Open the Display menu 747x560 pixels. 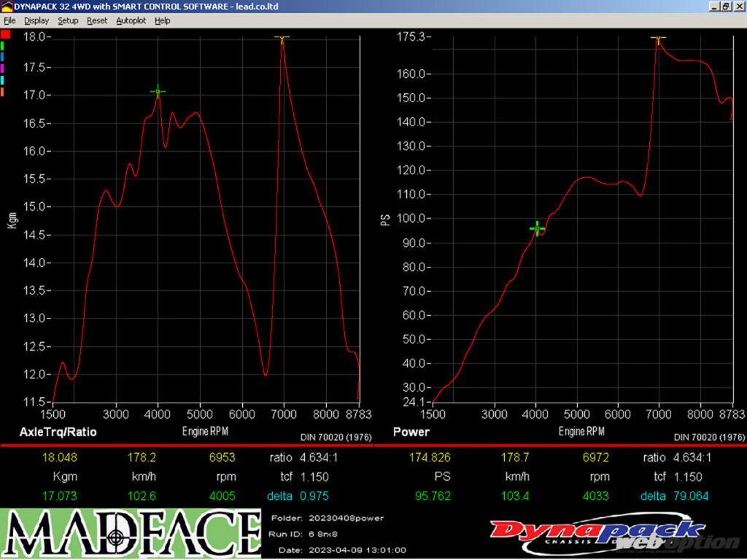click(x=36, y=20)
